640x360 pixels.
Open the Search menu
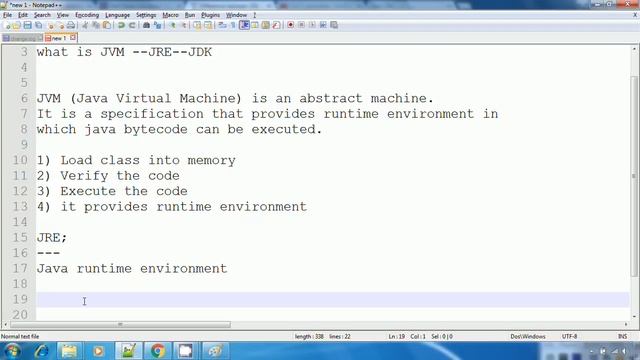[x=42, y=15]
